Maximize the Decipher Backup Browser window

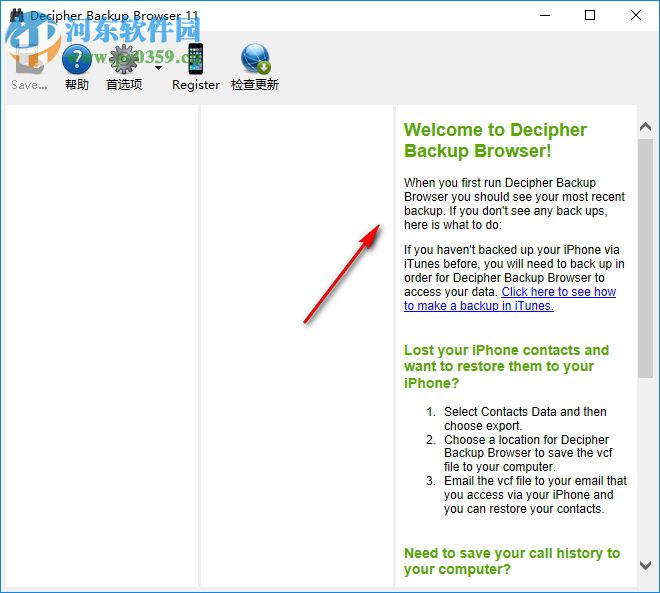pyautogui.click(x=590, y=16)
